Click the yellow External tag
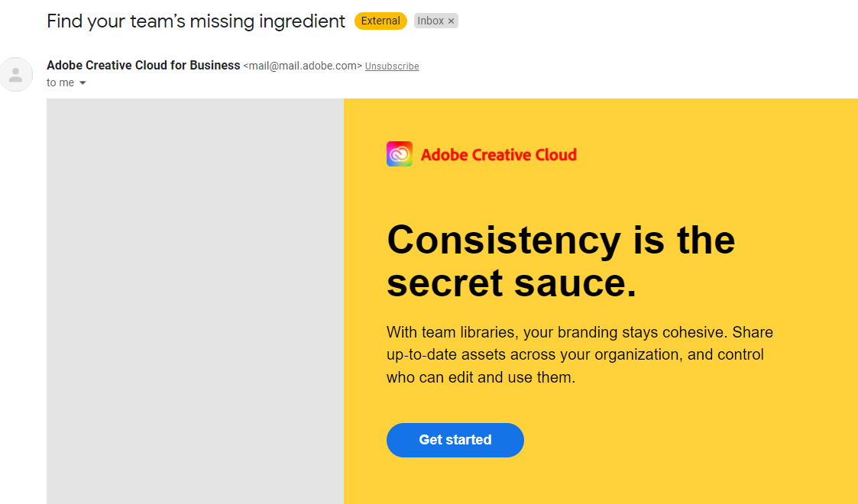The height and width of the screenshot is (504, 858). point(380,21)
